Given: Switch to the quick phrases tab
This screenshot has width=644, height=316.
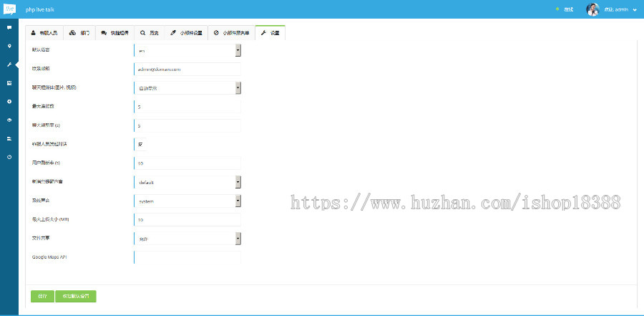Looking at the screenshot, I should (x=115, y=33).
